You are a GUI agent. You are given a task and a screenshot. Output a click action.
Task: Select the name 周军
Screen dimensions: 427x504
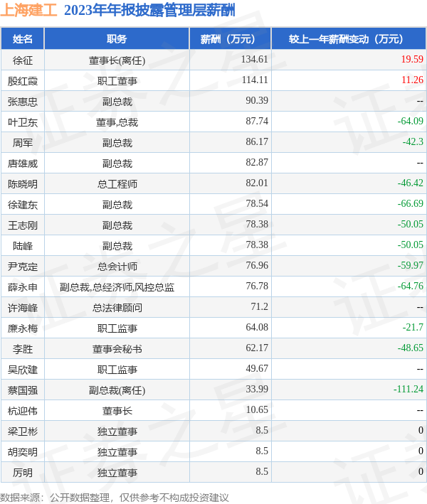click(23, 143)
